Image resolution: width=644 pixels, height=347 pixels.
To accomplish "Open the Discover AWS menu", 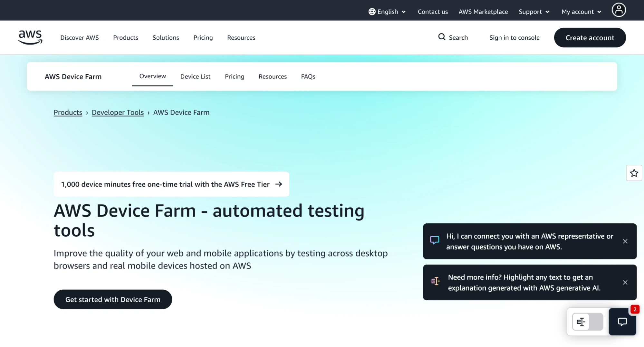I will click(80, 38).
